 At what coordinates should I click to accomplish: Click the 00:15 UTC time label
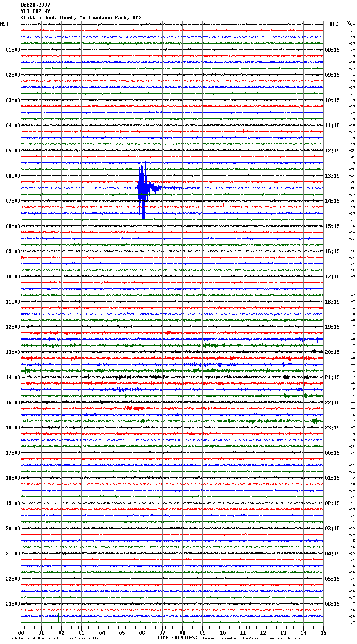coord(332,453)
